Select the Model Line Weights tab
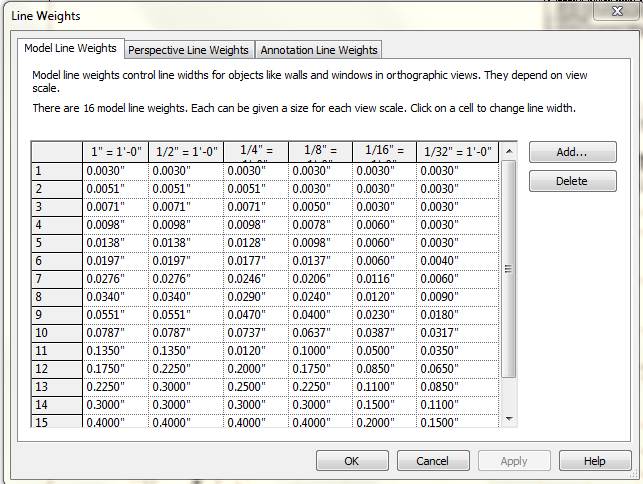This screenshot has height=484, width=643. click(70, 49)
